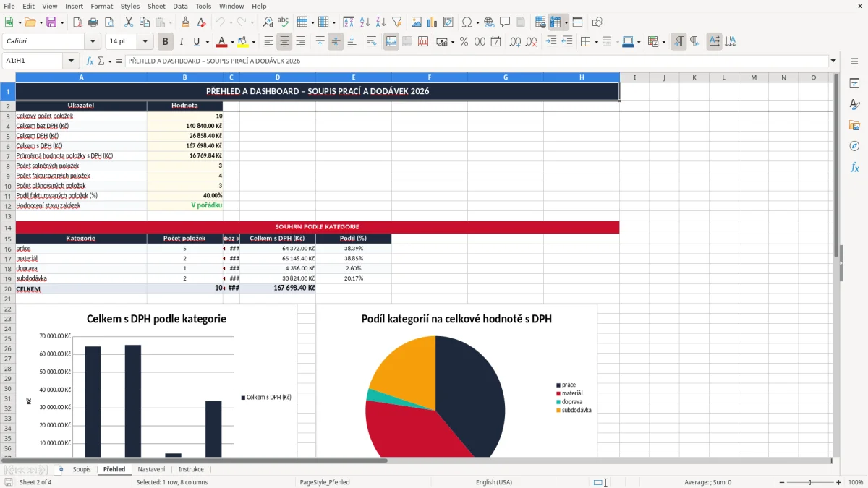The width and height of the screenshot is (868, 488).
Task: Insert an image into the sheet
Action: [417, 22]
